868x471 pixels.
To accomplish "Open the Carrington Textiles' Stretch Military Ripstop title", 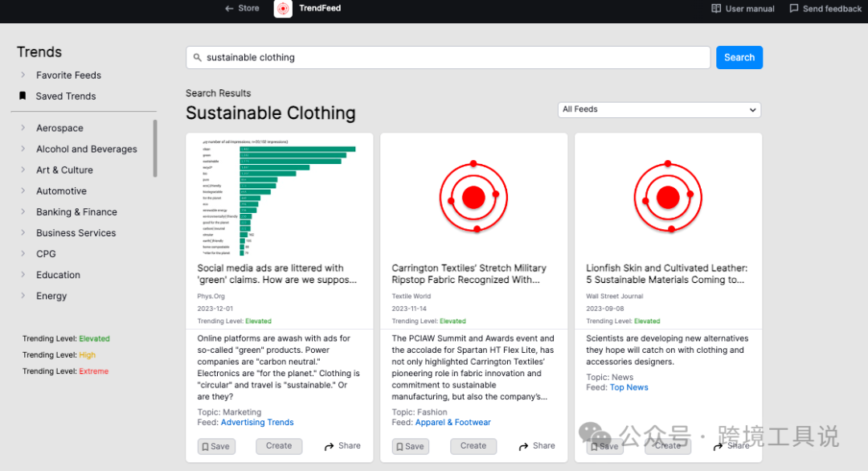I will pos(469,274).
